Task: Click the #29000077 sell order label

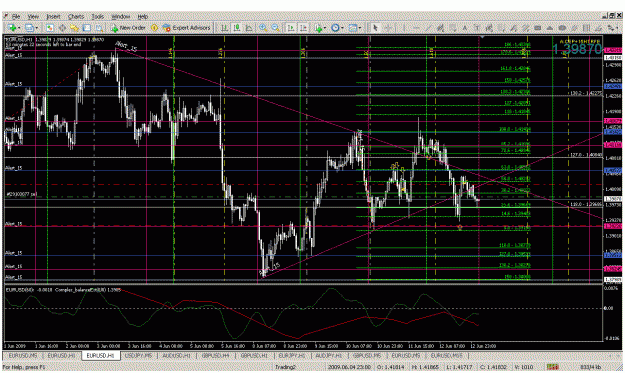Action: point(21,194)
